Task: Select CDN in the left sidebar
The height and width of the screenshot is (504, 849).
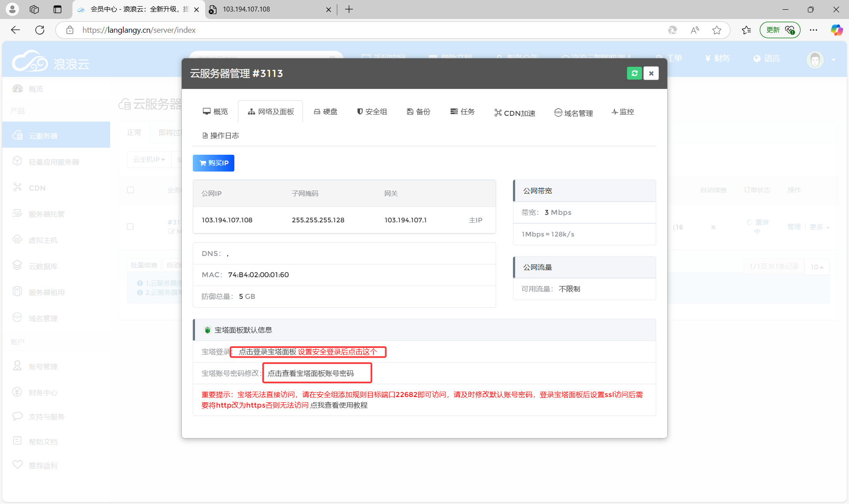Action: coord(37,187)
